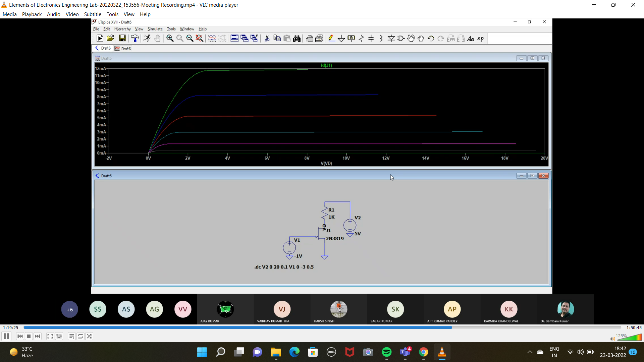The image size is (644, 362).
Task: Click the LTspice Text Aa icon
Action: 471,39
